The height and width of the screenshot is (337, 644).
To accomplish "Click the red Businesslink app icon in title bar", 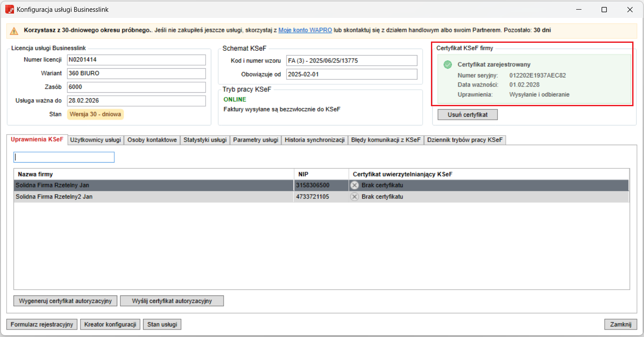I will 9,9.
